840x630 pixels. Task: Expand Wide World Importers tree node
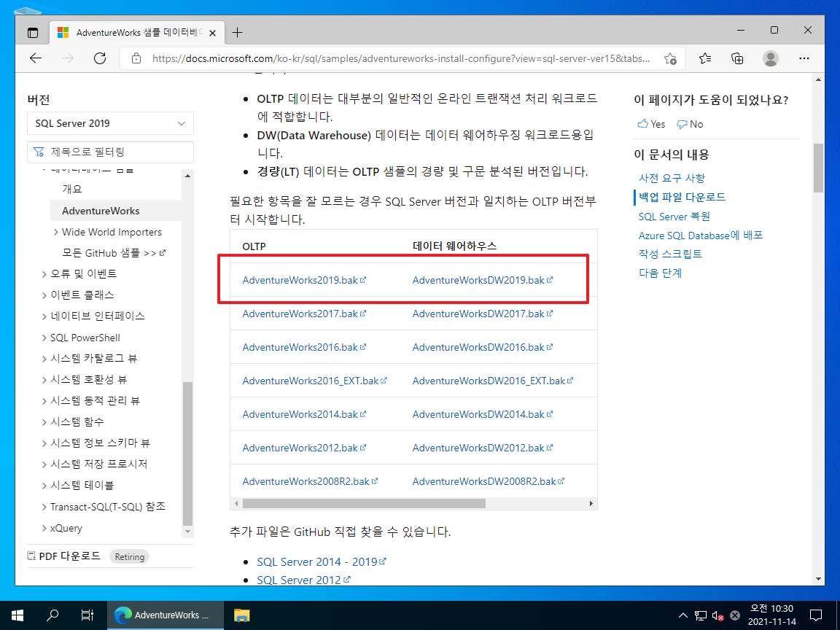pos(55,232)
